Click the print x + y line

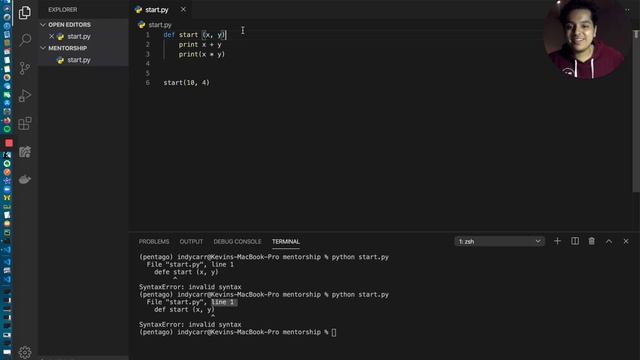pyautogui.click(x=200, y=44)
